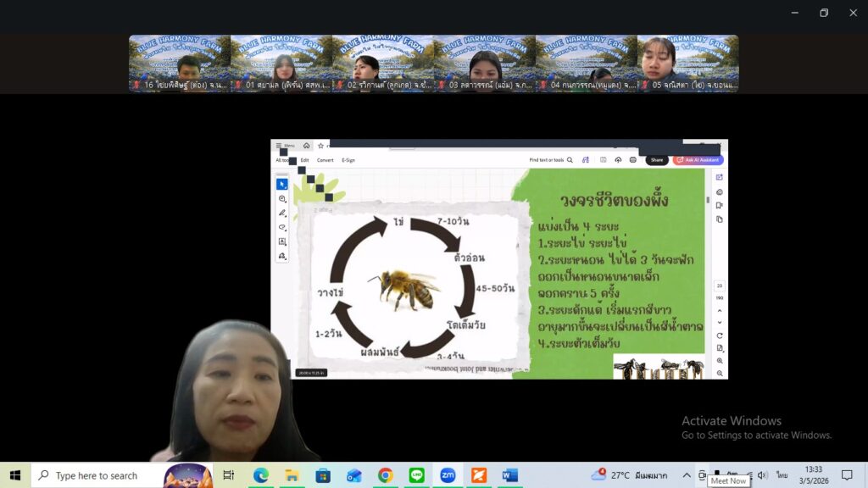Click the print icon in Acrobat toolbar
The image size is (868, 488).
tap(632, 160)
